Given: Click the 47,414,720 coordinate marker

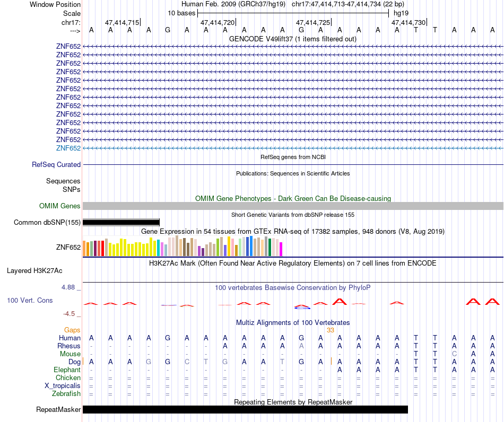Looking at the screenshot, I should [x=218, y=22].
